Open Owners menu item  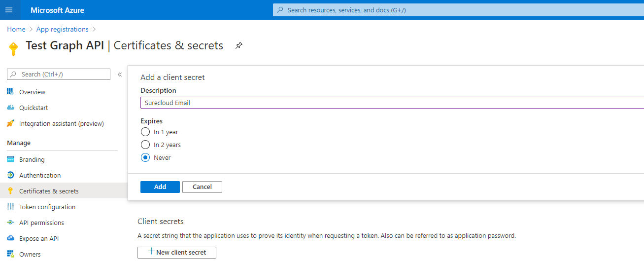click(x=30, y=254)
